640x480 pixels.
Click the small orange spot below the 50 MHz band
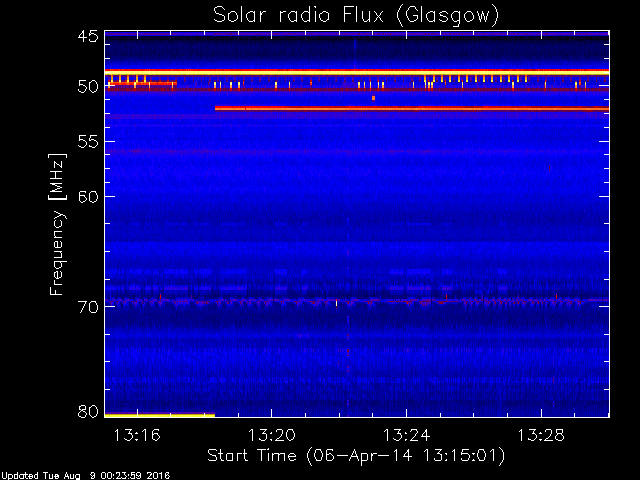373,98
